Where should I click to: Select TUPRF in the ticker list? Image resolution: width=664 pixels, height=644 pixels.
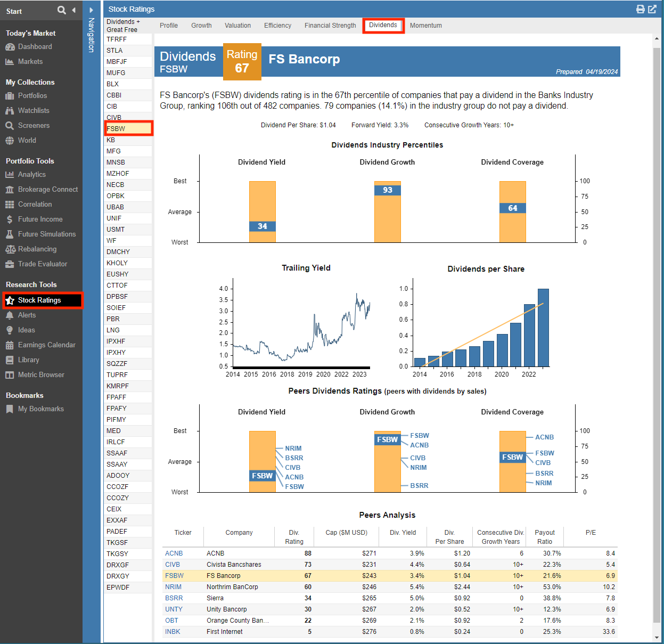(128, 375)
